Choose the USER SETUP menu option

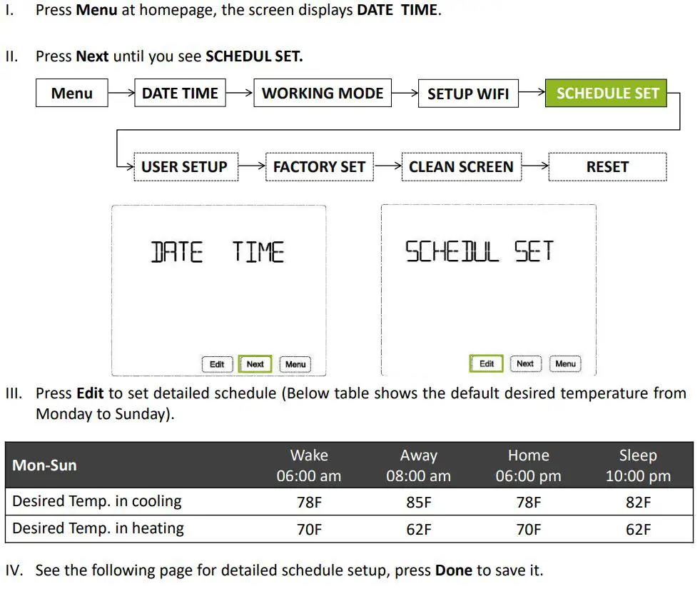point(186,166)
